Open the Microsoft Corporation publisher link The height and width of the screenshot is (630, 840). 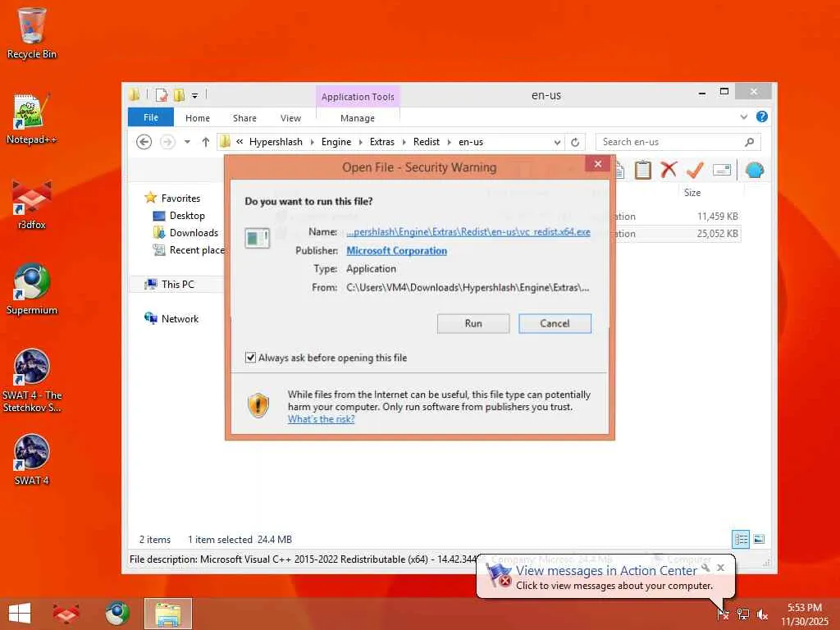tap(396, 251)
